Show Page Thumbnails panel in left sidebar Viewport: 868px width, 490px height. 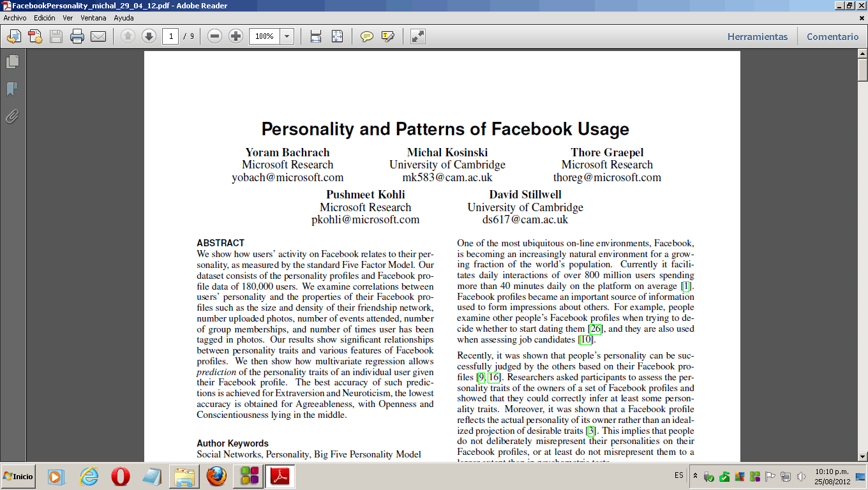(x=12, y=62)
